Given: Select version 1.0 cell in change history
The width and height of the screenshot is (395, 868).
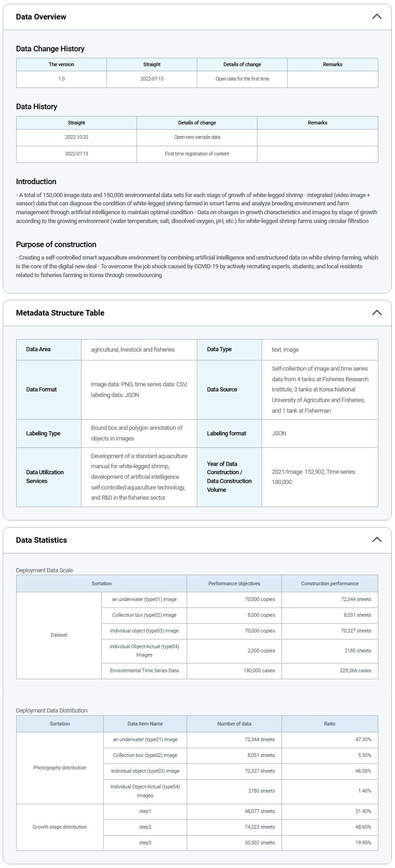Looking at the screenshot, I should (62, 79).
